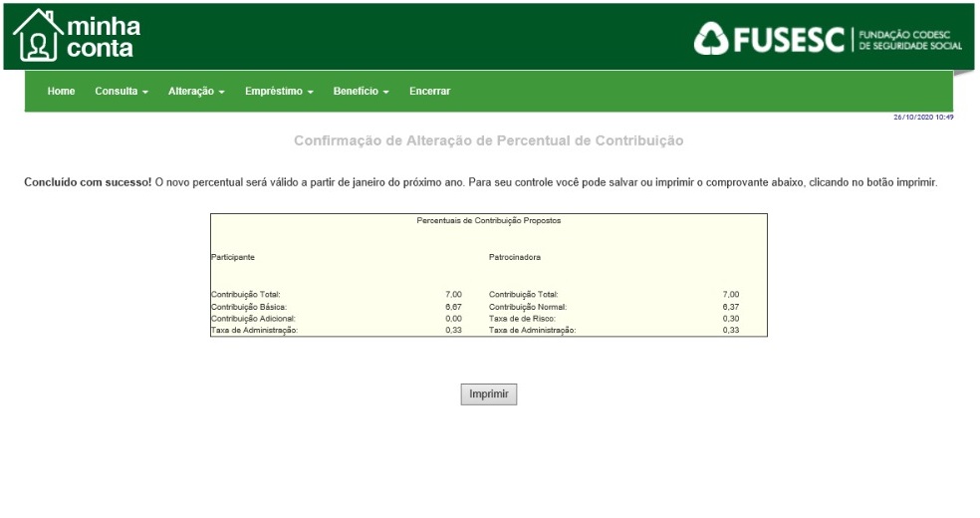Go to the Home menu item
Image resolution: width=980 pixels, height=518 pixels.
(61, 92)
